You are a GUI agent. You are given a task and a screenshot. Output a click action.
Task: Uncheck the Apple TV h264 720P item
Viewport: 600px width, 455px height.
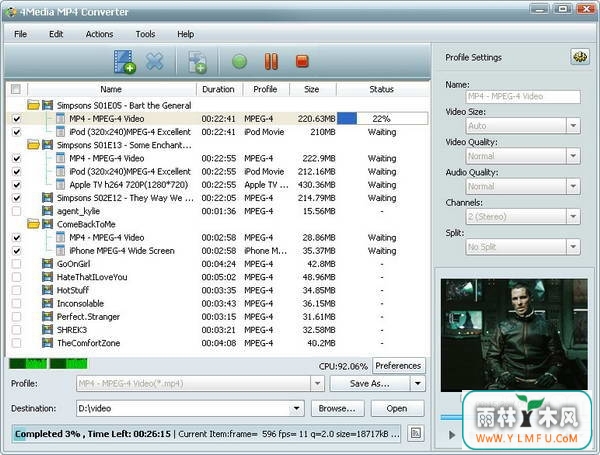(x=16, y=184)
